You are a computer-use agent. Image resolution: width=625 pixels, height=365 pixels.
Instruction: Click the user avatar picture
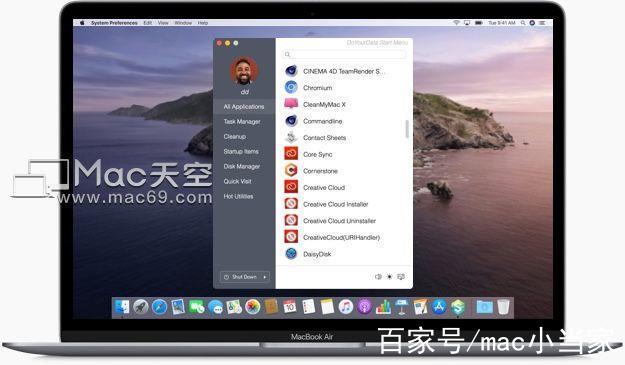(x=244, y=71)
